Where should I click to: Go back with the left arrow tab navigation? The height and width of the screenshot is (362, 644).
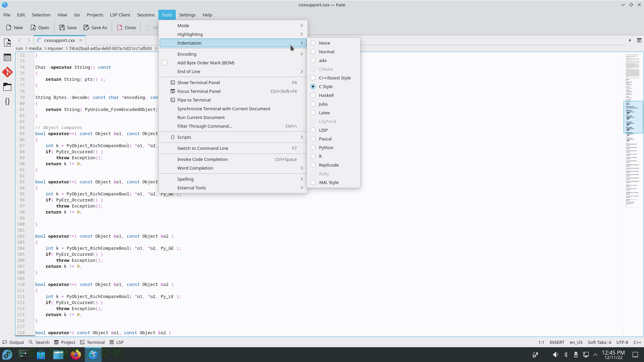point(19,40)
